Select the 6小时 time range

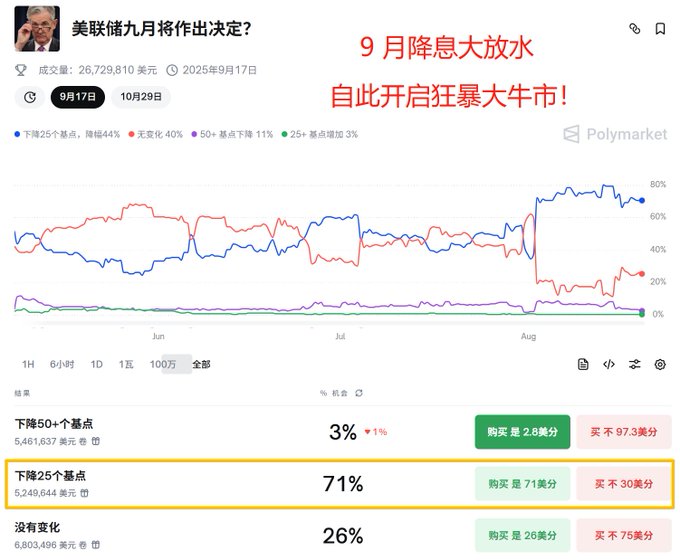coord(62,365)
